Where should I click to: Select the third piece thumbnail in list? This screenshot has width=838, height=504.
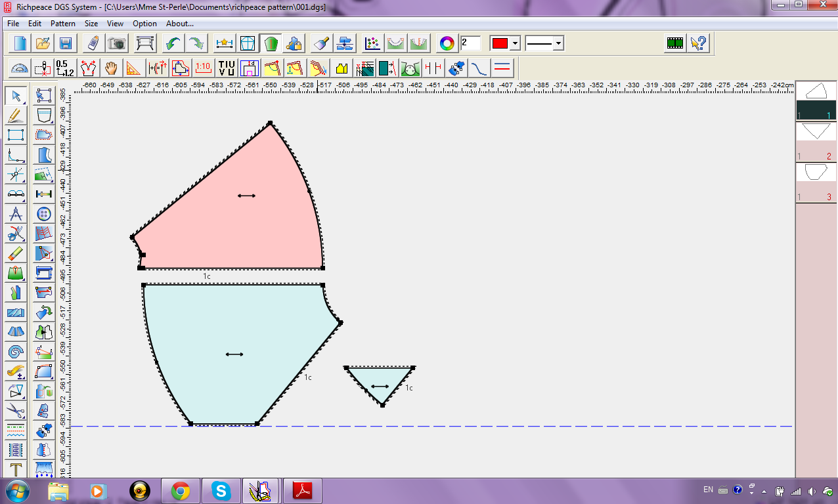[x=815, y=173]
